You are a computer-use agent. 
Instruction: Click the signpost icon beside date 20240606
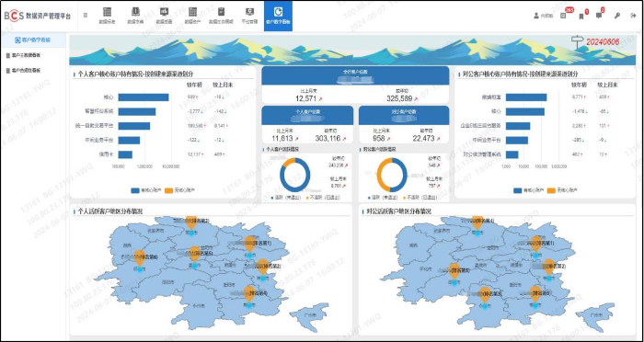[x=577, y=41]
